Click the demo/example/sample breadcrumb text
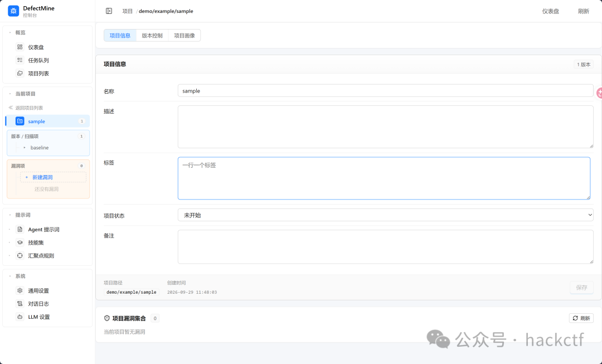602x364 pixels. 166,11
